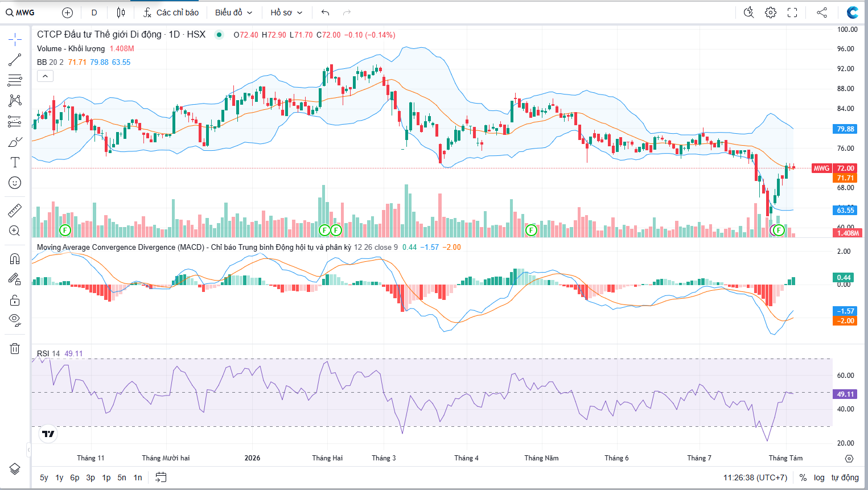Click the red MWG 72.00 price label

coord(834,168)
